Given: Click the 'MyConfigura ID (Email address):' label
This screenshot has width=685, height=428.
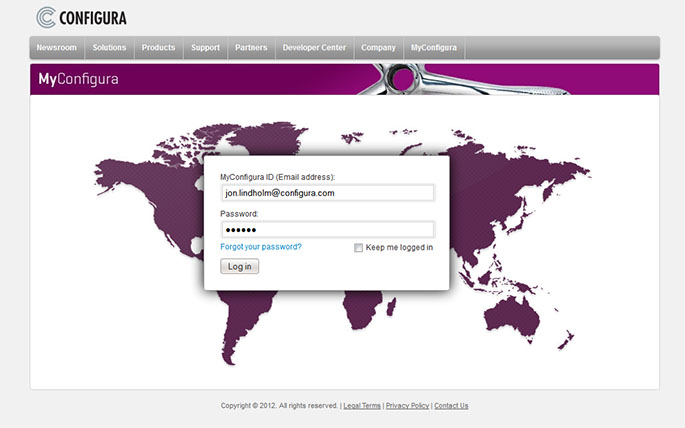Looking at the screenshot, I should 277,177.
